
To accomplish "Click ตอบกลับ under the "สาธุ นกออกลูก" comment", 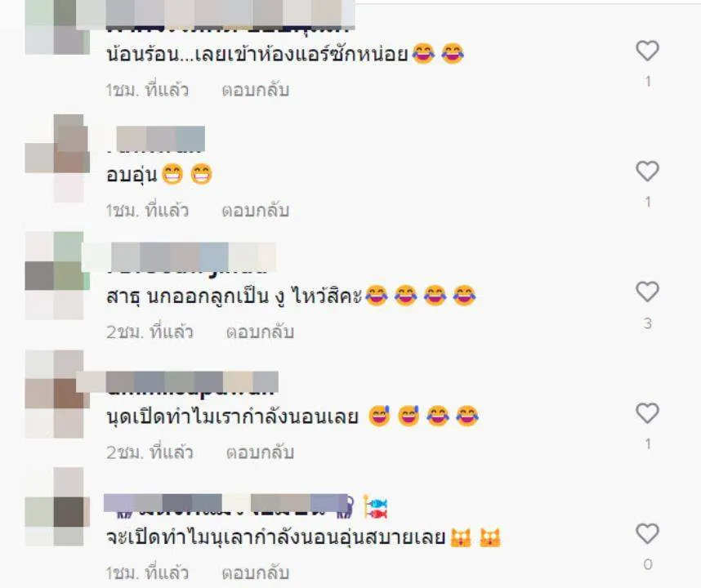I will tap(260, 332).
